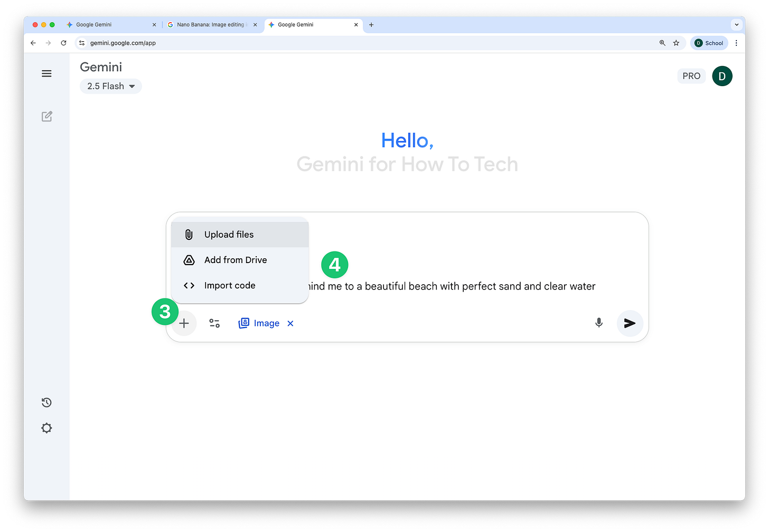
Task: Bookmark this page with star icon
Action: click(x=676, y=43)
